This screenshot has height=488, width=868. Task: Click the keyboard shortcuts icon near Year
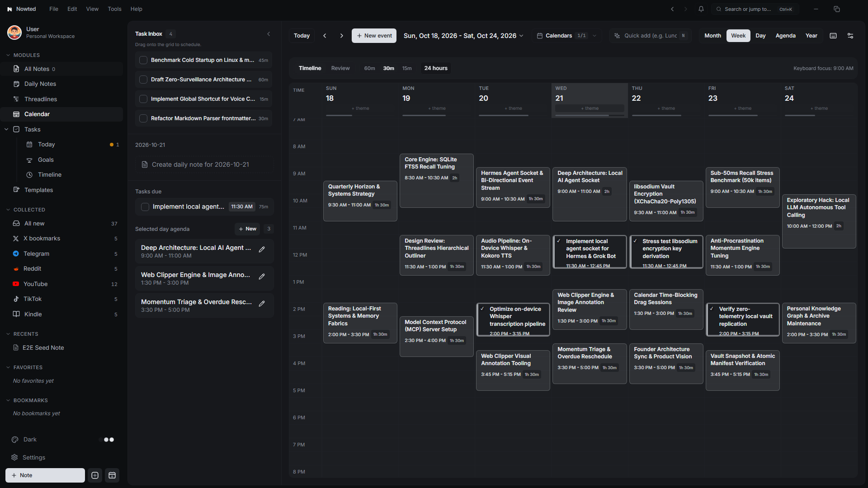(833, 36)
